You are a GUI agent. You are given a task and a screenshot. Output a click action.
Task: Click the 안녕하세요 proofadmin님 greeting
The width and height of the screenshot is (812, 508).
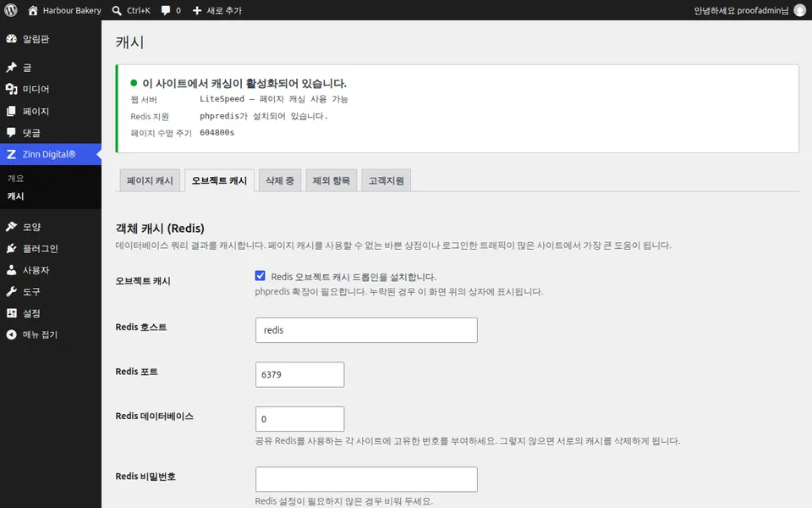(x=741, y=10)
